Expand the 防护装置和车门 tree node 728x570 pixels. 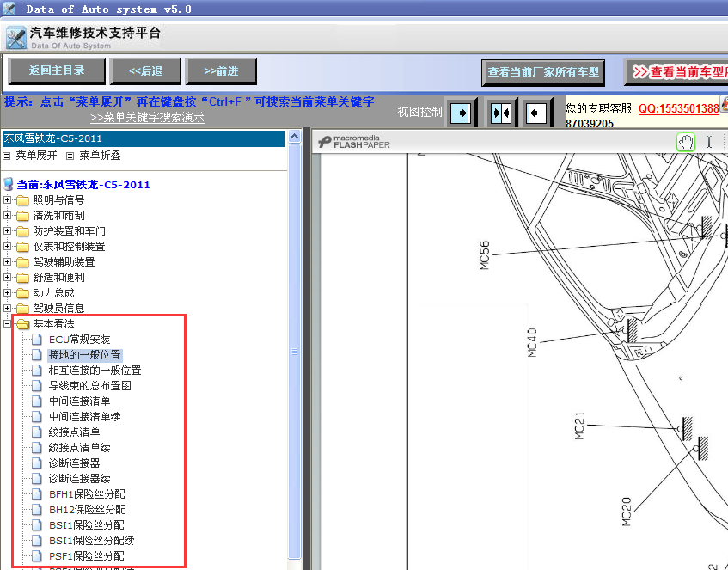[x=7, y=231]
